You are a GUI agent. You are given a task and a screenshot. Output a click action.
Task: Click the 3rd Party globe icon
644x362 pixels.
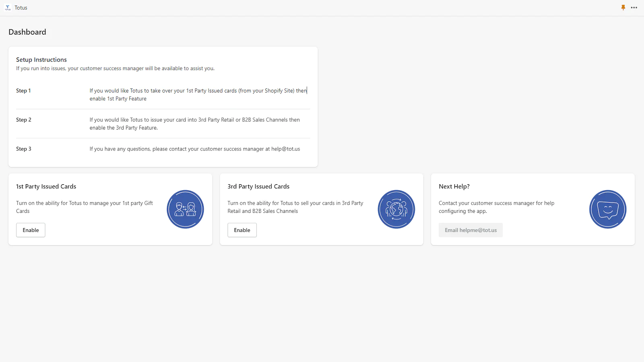tap(396, 209)
